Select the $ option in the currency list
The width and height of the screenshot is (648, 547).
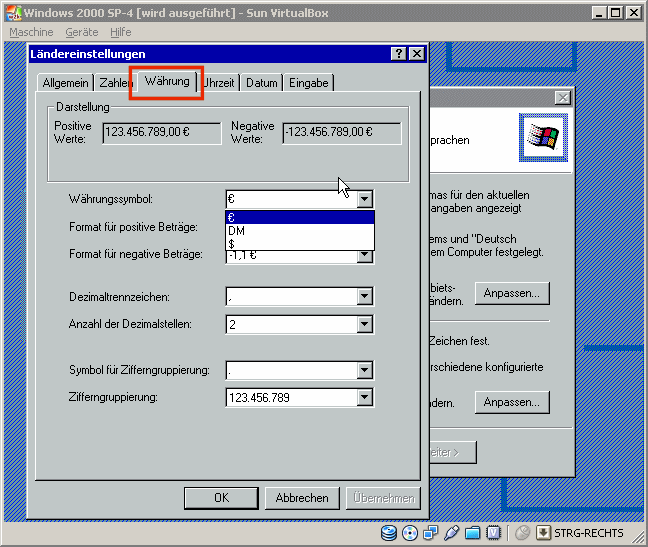300,243
